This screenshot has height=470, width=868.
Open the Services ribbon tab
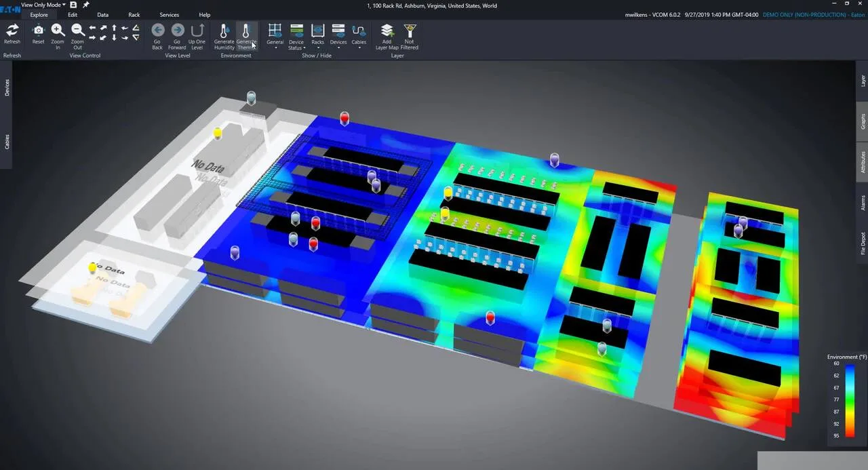pos(169,15)
